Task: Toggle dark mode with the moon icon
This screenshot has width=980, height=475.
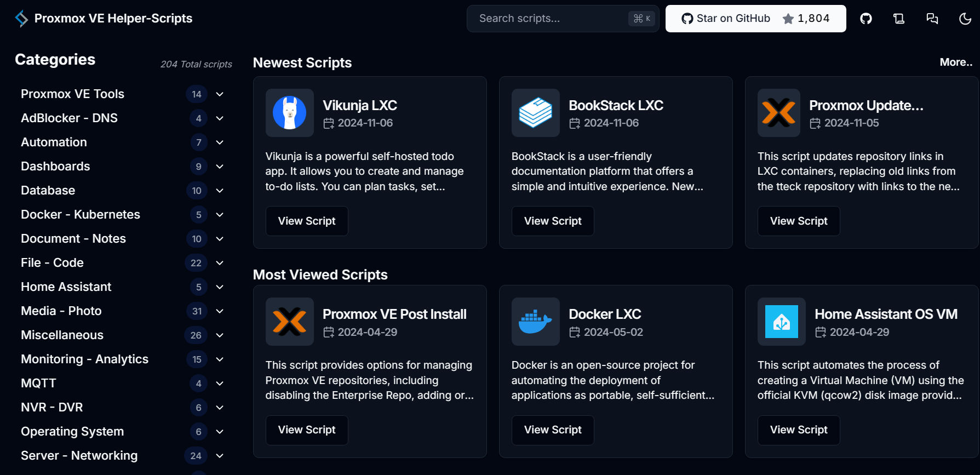Action: [x=965, y=19]
